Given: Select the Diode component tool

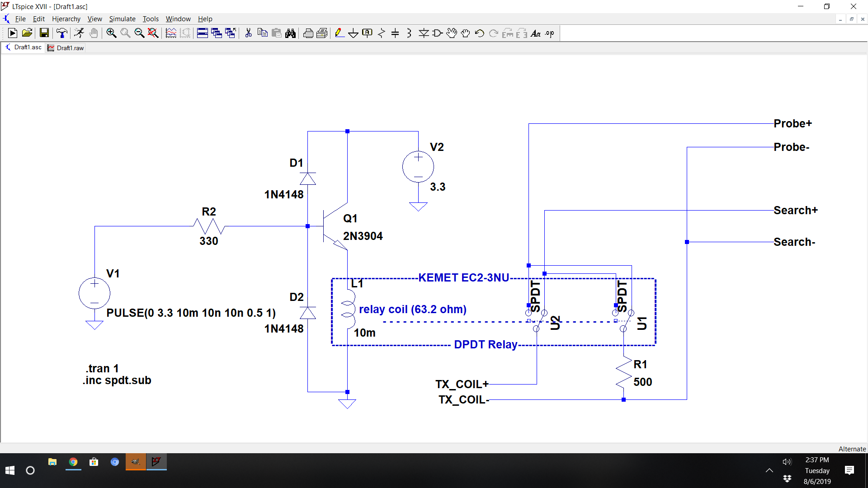Looking at the screenshot, I should click(424, 33).
